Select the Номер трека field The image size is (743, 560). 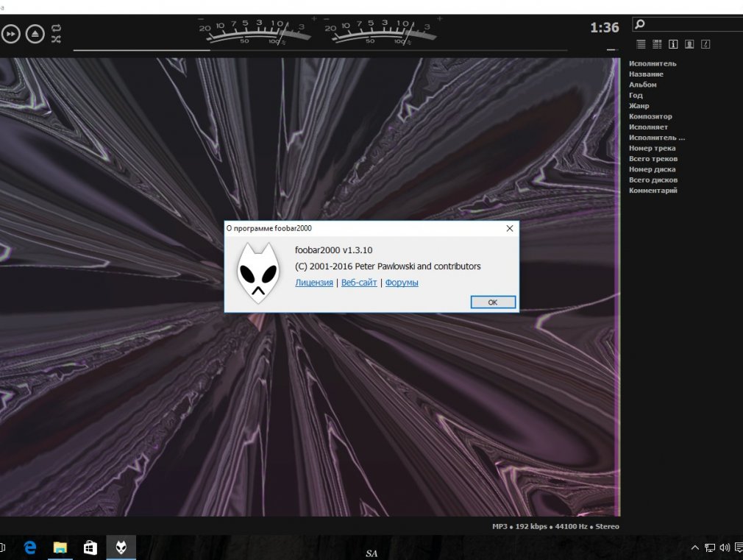point(652,148)
